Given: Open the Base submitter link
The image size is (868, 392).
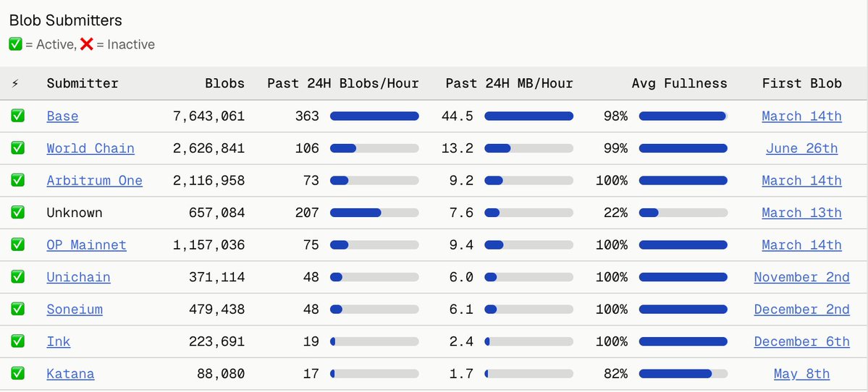Looking at the screenshot, I should point(62,116).
